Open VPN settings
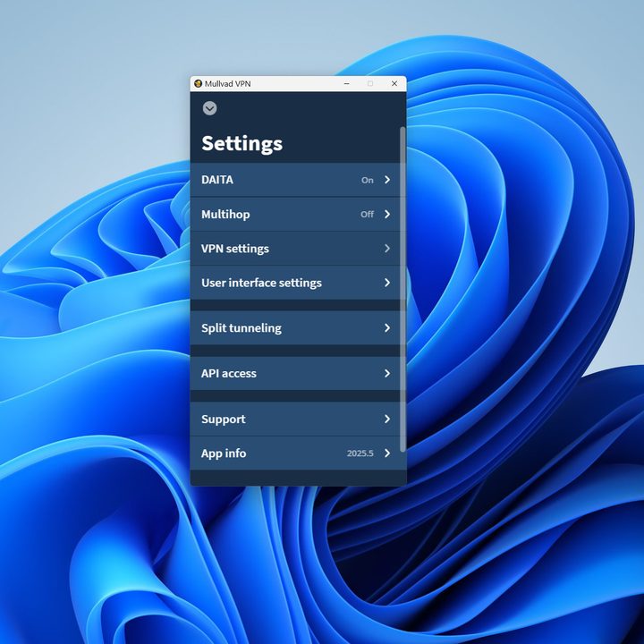The image size is (644, 644). tap(295, 249)
